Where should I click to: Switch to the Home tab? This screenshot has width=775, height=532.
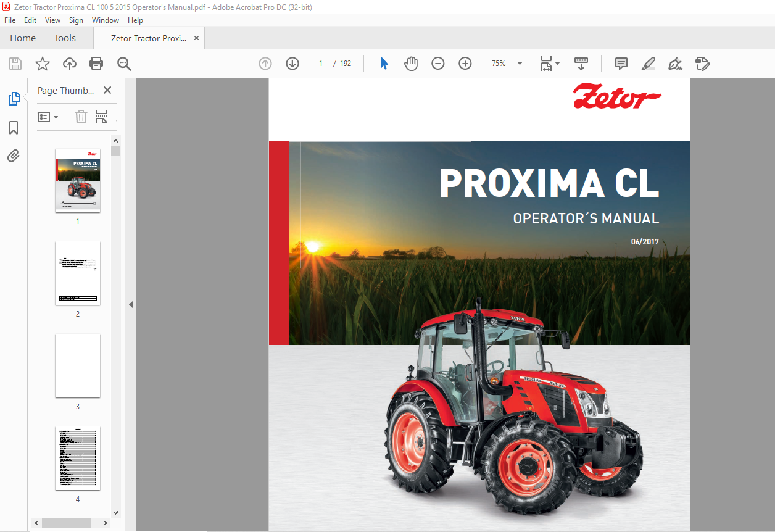[23, 38]
